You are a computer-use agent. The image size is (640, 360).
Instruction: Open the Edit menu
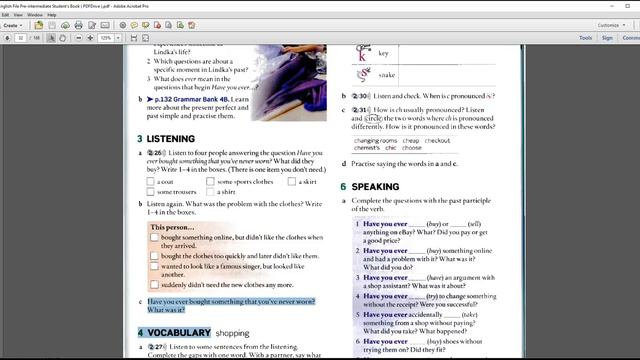point(5,15)
